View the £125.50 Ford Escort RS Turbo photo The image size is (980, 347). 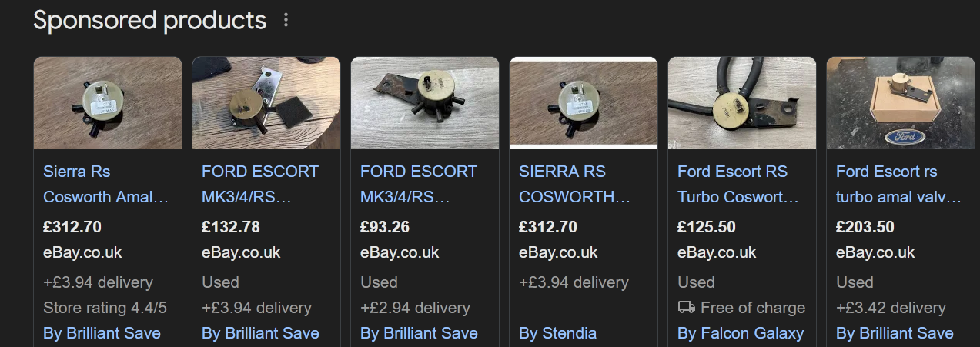742,103
